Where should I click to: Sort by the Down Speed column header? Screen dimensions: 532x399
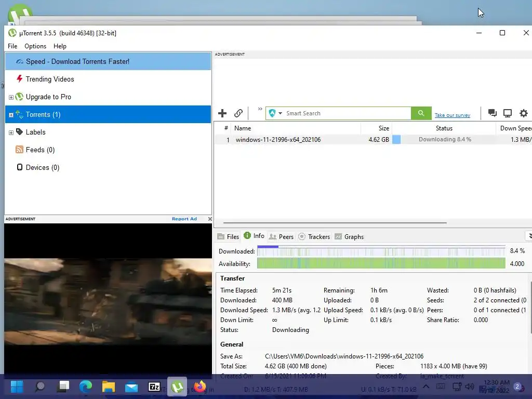pos(514,128)
